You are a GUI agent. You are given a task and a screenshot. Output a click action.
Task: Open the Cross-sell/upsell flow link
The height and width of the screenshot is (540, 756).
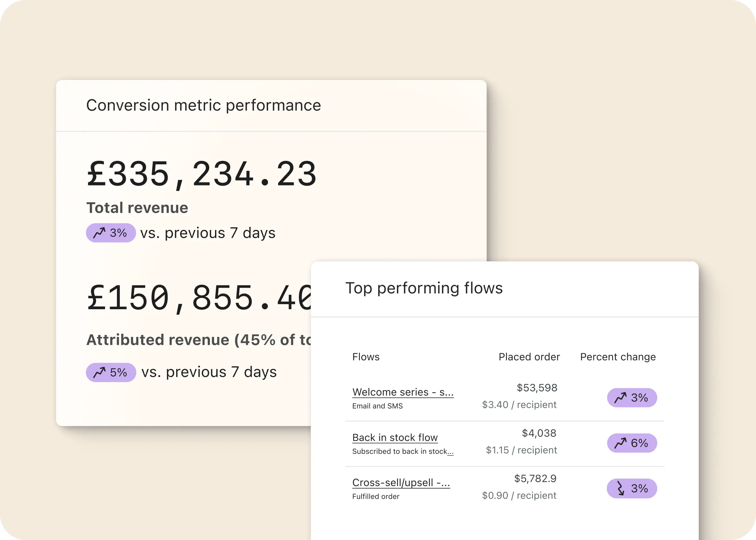(x=401, y=482)
